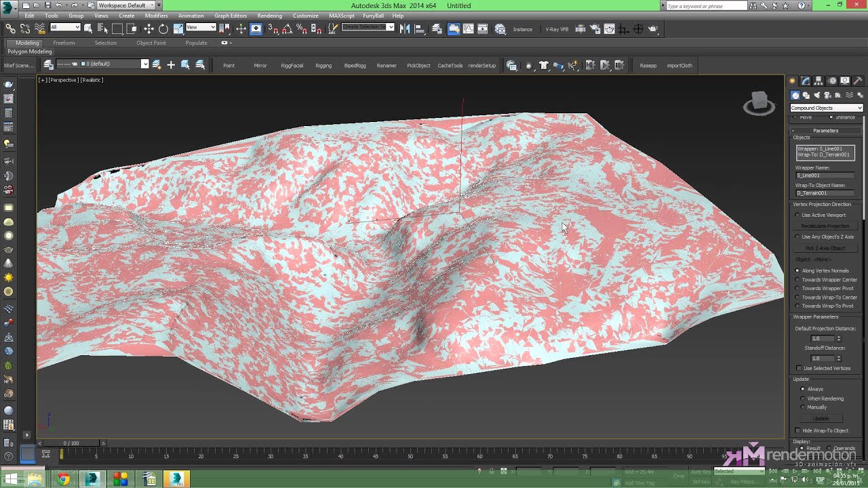Click the XRef Scene button
868x488 pixels.
[x=18, y=66]
